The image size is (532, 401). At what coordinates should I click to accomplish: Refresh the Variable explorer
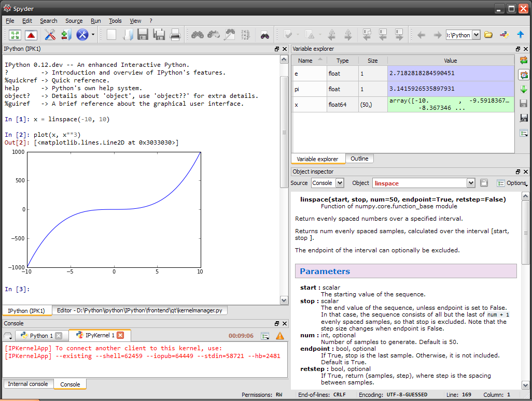524,60
